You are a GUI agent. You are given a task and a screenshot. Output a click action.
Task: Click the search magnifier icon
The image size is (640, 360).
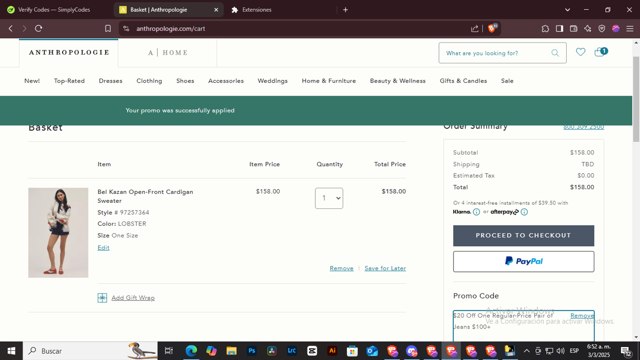[x=555, y=53]
